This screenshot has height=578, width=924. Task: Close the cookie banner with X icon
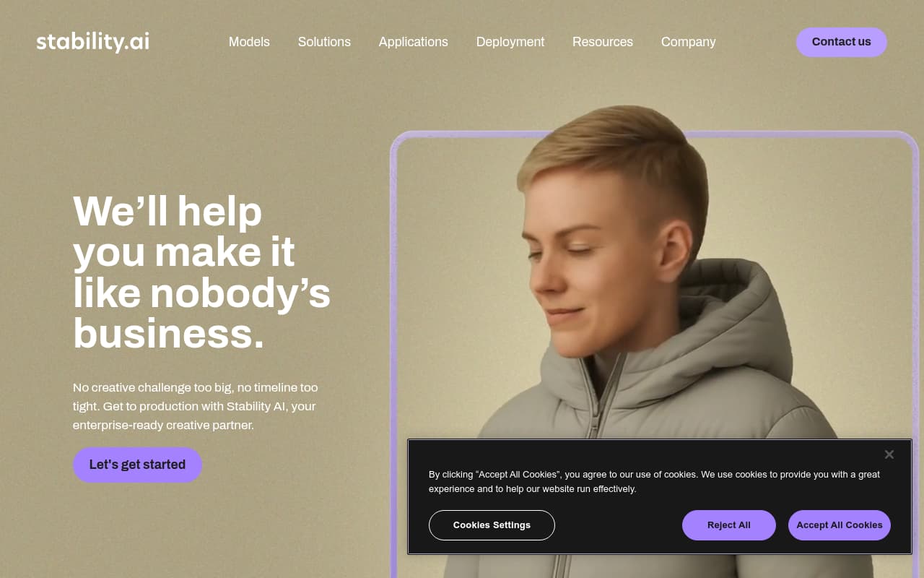(x=889, y=454)
